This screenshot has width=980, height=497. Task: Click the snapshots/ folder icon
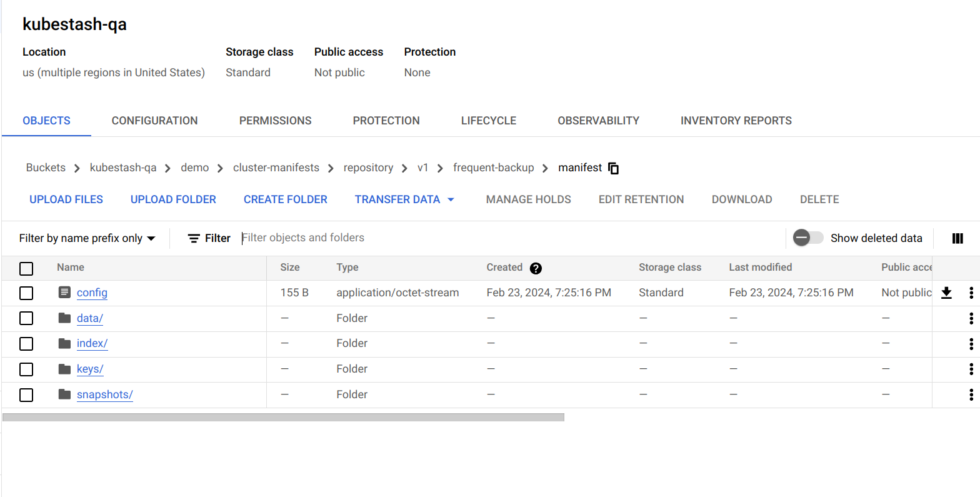[x=64, y=394]
